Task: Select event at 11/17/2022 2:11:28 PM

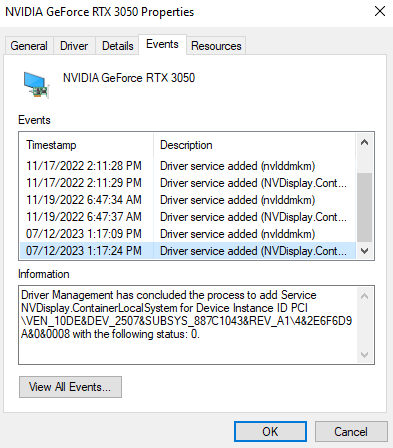Action: pyautogui.click(x=188, y=166)
